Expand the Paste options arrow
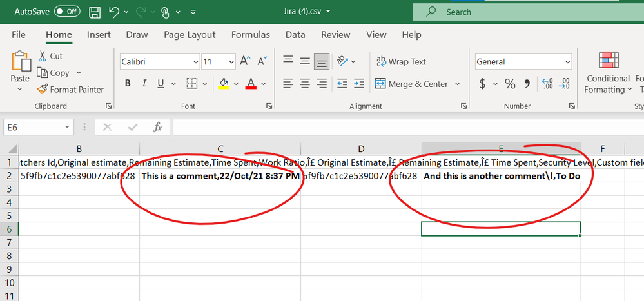The image size is (644, 301). (x=20, y=88)
